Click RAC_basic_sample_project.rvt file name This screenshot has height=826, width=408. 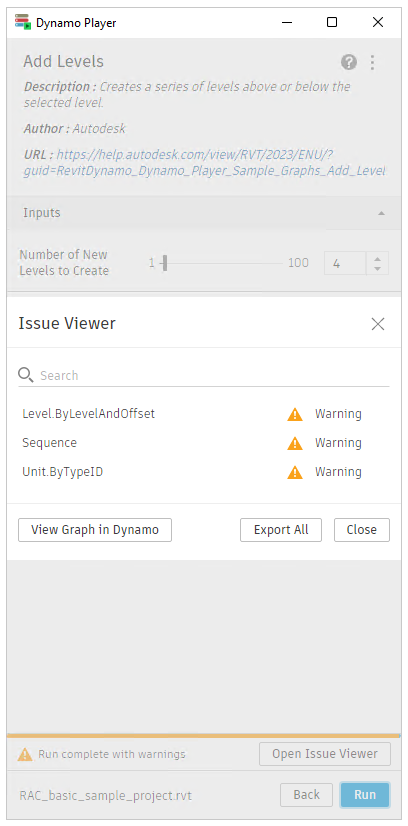[105, 795]
